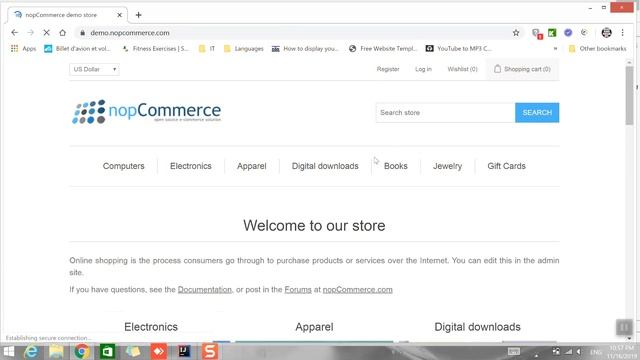The image size is (640, 360).
Task: Click the pause button overlay
Action: pos(624,327)
